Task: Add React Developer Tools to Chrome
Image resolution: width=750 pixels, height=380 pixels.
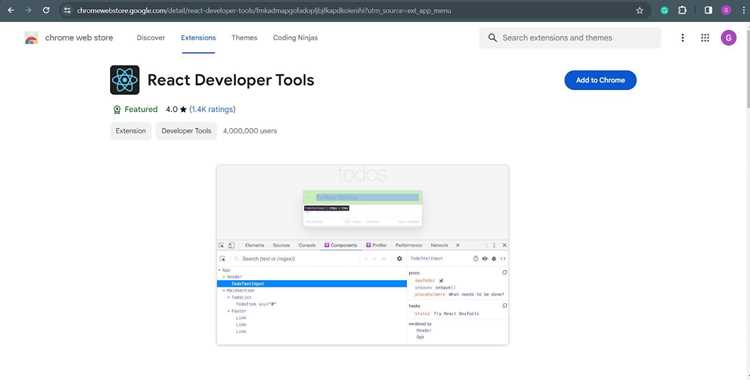Action: click(x=600, y=80)
